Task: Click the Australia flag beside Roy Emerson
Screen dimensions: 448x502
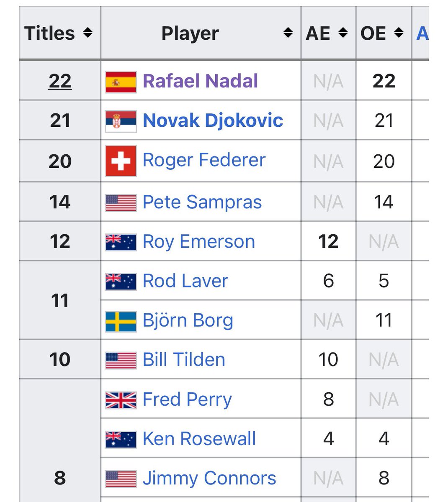Action: coord(121,242)
